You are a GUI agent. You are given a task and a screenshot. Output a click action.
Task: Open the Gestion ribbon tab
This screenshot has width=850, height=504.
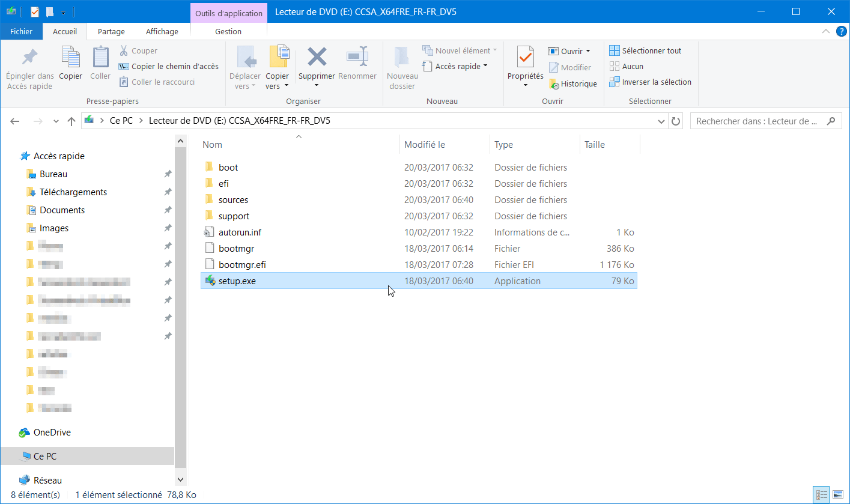pyautogui.click(x=228, y=31)
